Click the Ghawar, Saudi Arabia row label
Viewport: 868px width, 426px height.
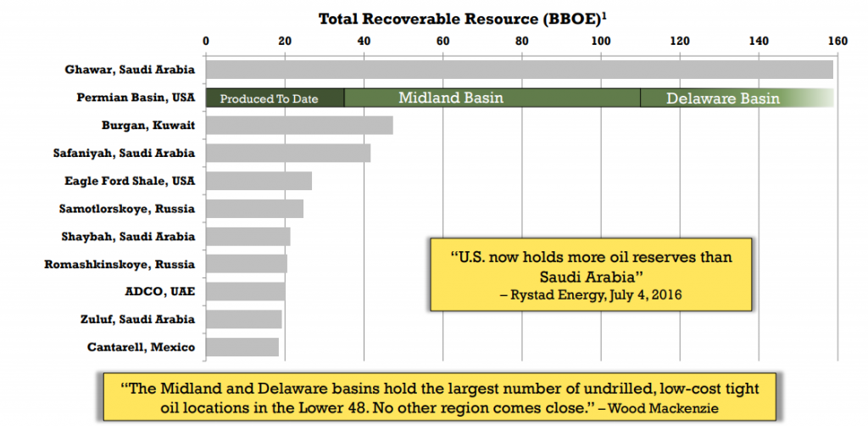tap(130, 70)
